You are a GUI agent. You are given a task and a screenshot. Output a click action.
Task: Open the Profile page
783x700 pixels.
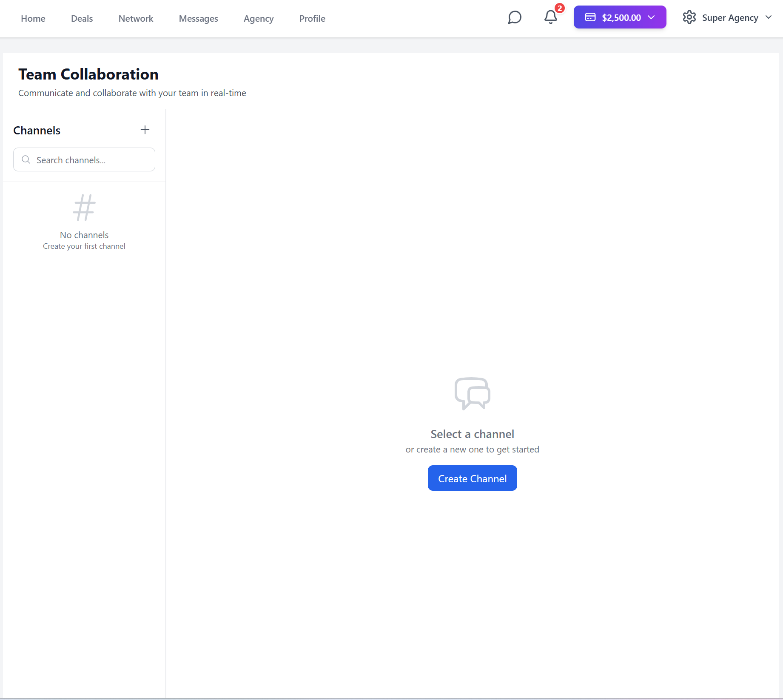pyautogui.click(x=312, y=19)
